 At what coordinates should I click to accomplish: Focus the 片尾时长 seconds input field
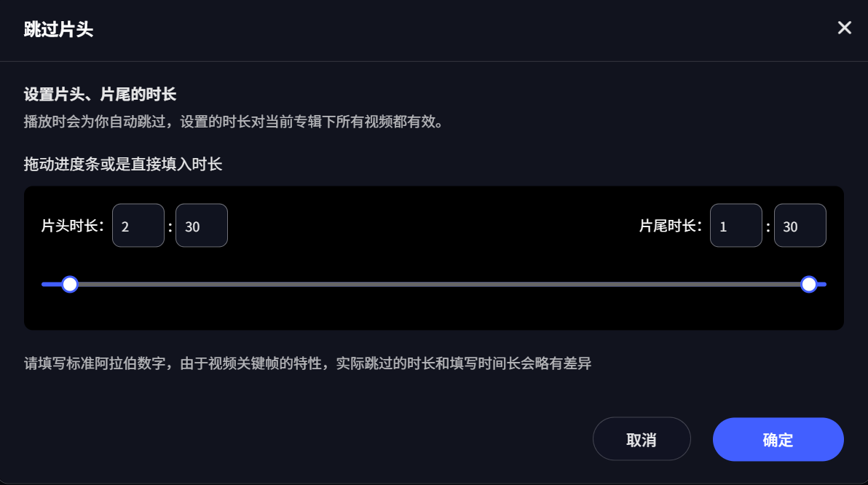[800, 226]
